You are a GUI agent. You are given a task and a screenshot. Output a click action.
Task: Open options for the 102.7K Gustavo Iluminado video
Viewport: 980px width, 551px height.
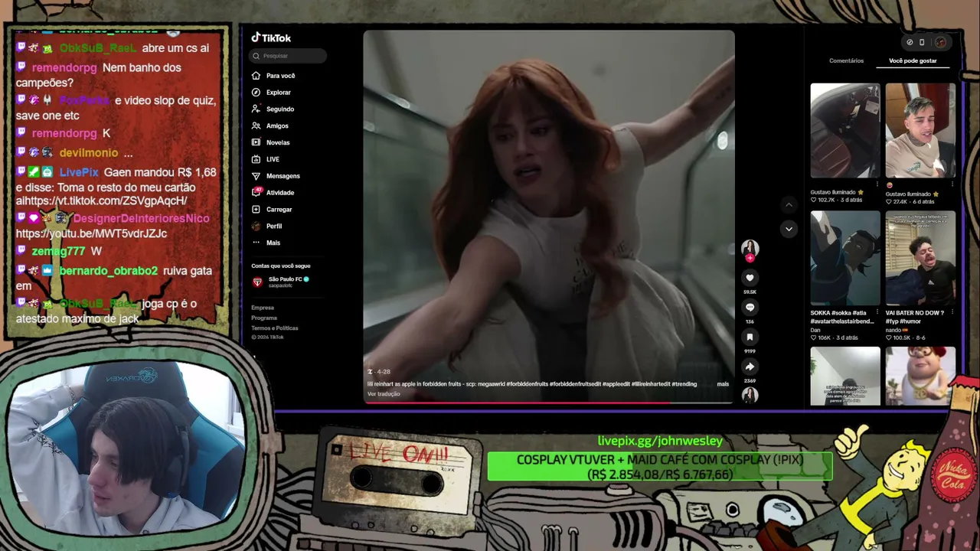877,184
